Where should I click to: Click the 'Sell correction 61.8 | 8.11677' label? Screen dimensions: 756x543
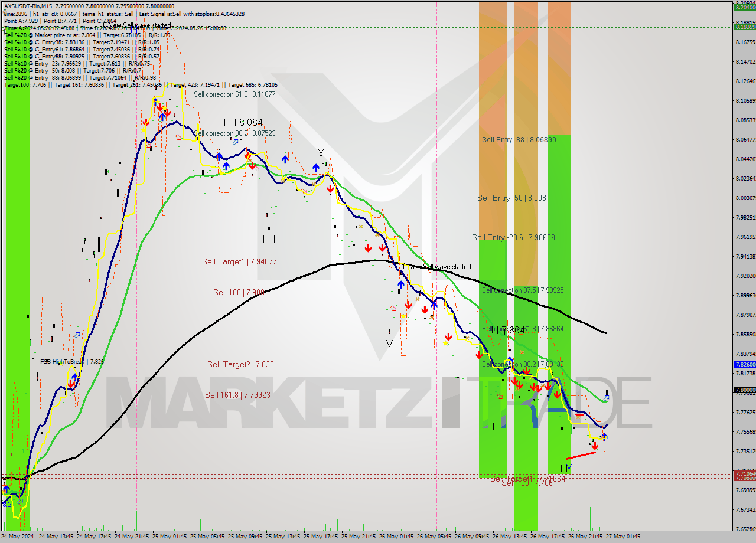pyautogui.click(x=234, y=94)
